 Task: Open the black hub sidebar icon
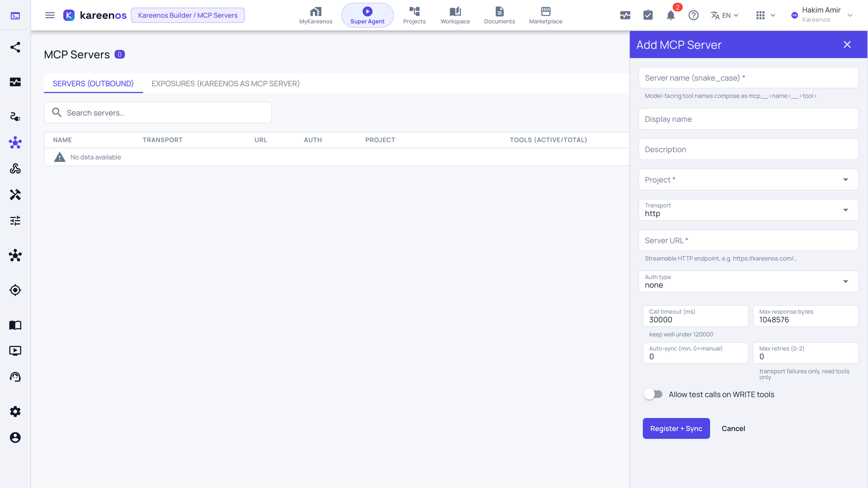tap(15, 255)
